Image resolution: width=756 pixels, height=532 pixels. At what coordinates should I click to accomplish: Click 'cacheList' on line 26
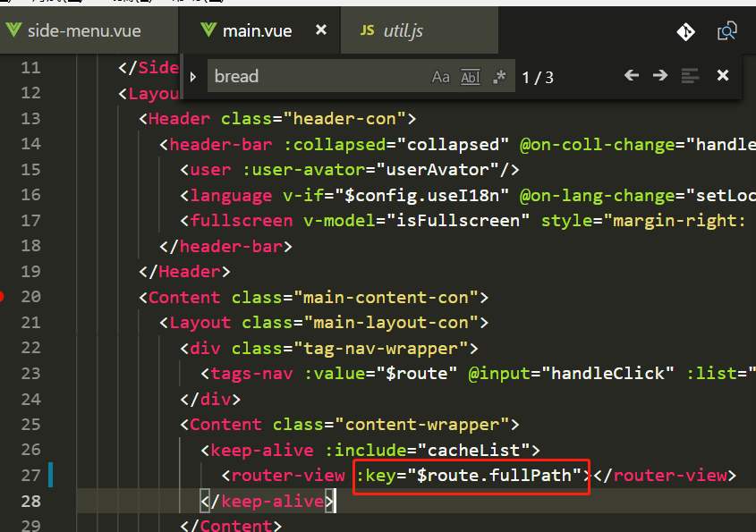click(474, 450)
